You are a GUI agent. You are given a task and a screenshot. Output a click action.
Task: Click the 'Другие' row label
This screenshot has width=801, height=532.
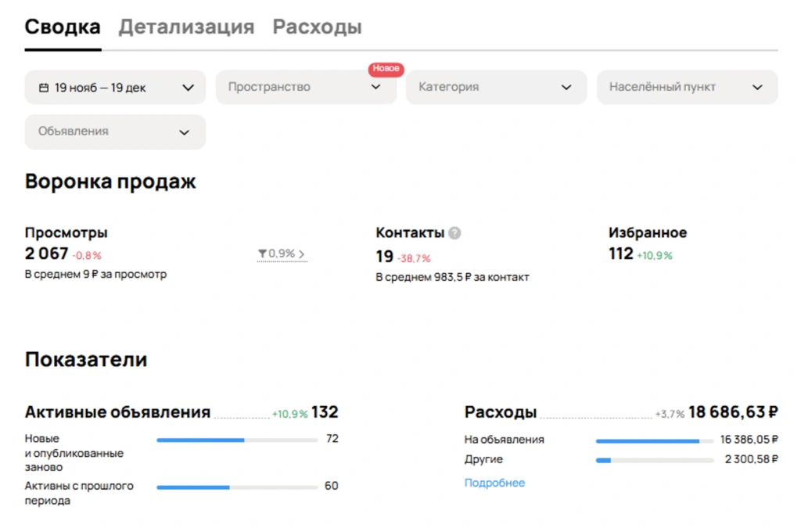coord(483,459)
